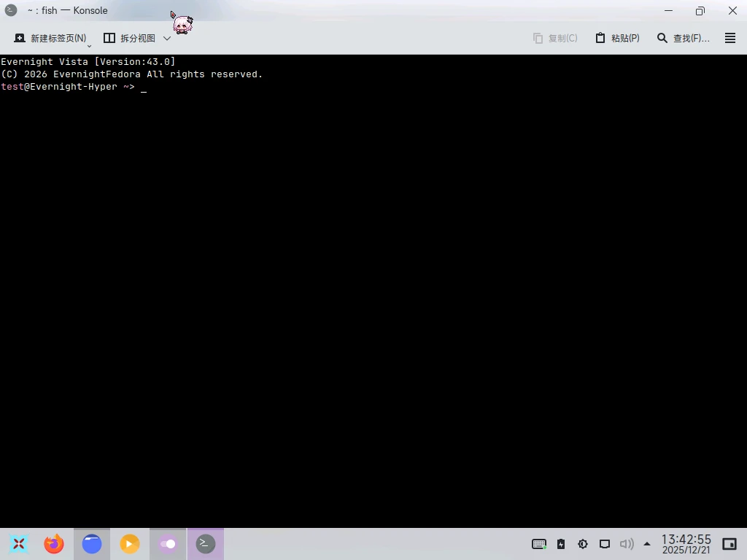Click the line "(C) 2026 EvernightFedora All rights reserved."

tap(132, 74)
